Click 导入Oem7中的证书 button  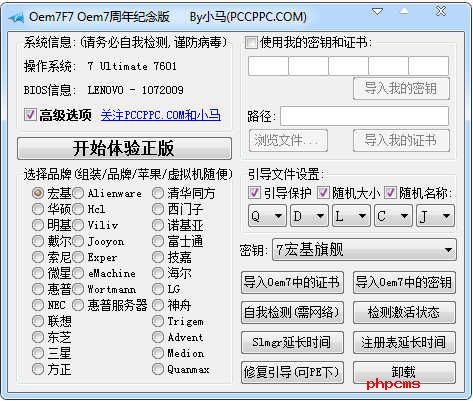(292, 282)
